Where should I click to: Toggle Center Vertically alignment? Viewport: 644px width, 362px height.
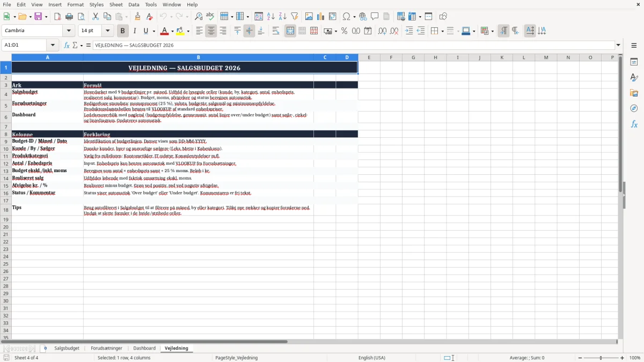249,31
